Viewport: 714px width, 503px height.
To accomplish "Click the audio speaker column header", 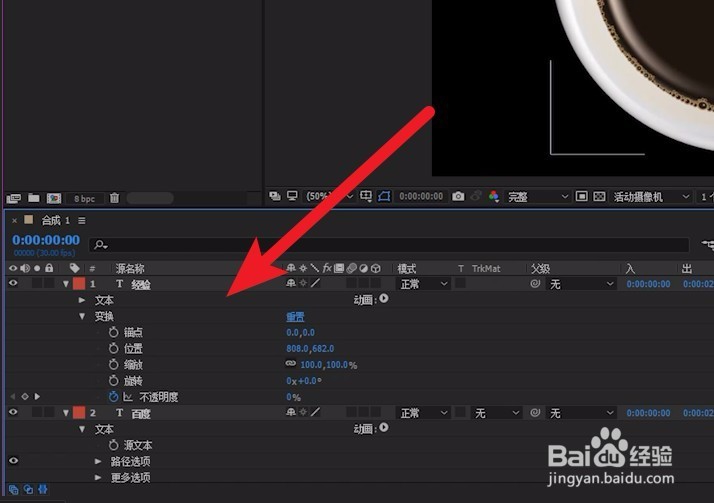I will tap(25, 268).
